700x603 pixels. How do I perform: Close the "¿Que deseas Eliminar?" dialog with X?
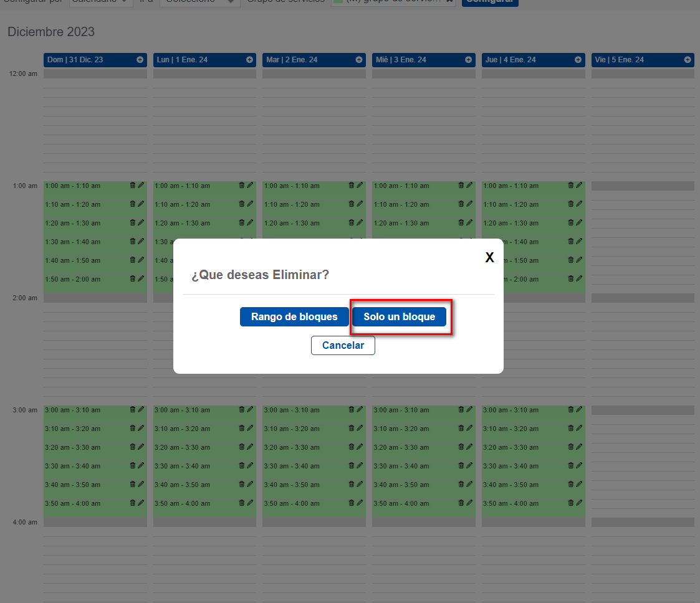point(490,257)
